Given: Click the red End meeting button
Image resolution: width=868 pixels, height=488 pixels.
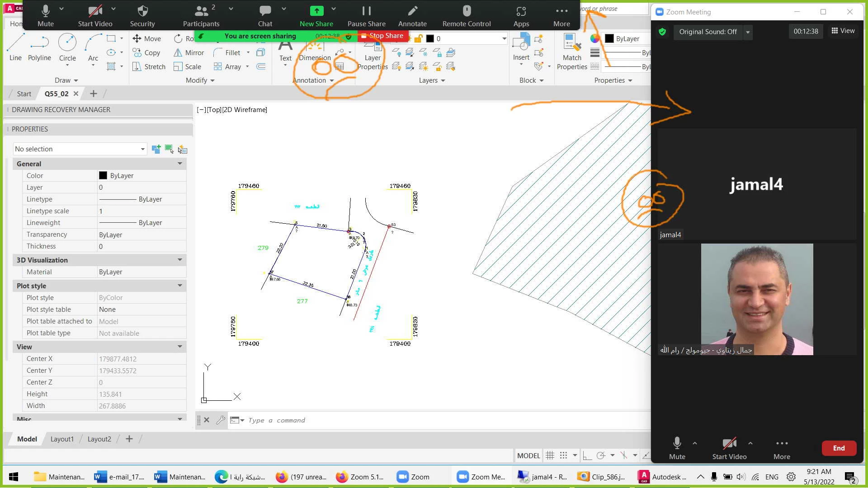Looking at the screenshot, I should point(839,448).
